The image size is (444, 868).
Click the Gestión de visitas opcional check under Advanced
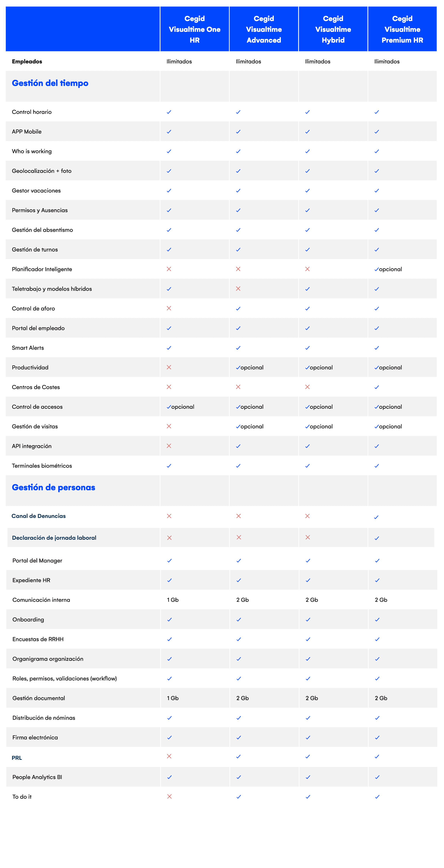[x=238, y=427]
